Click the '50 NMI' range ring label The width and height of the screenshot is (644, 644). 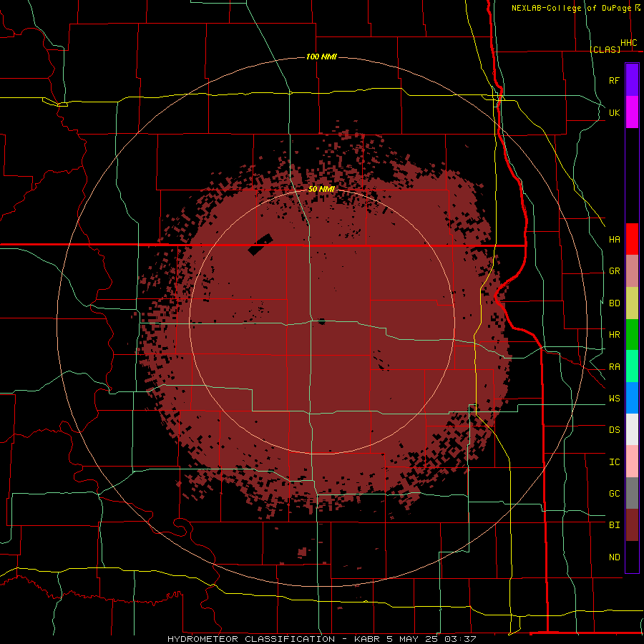coord(321,189)
